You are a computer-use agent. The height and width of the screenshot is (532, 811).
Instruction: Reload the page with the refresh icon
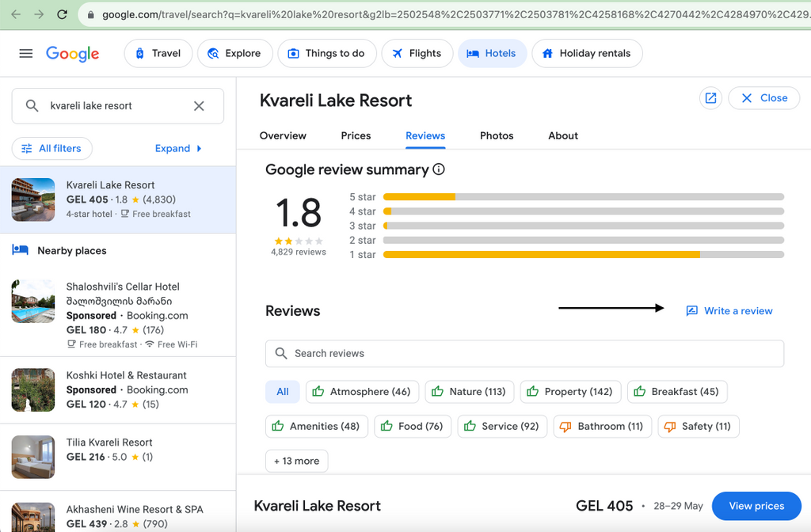62,14
